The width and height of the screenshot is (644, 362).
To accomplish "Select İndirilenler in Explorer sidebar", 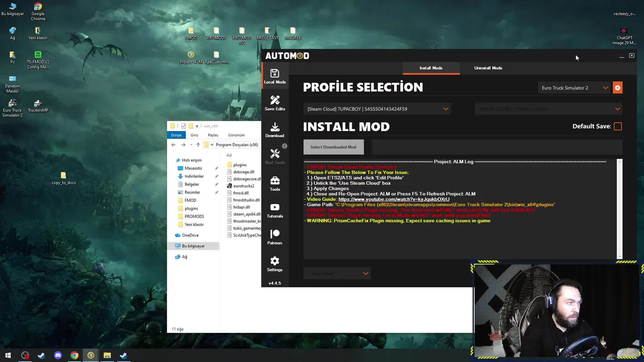I will click(194, 176).
